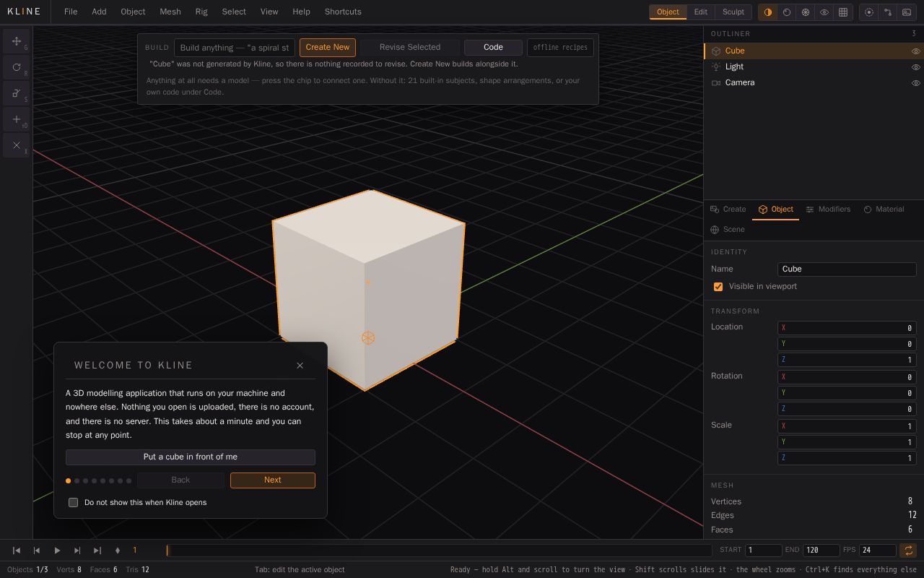Viewport: 924px width, 578px height.
Task: Click the Create New button
Action: [x=328, y=48]
